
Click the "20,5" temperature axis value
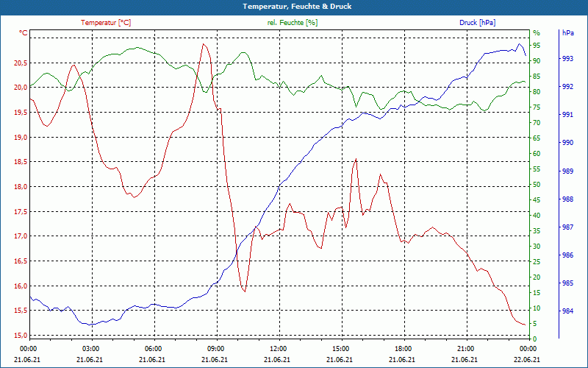coord(21,63)
